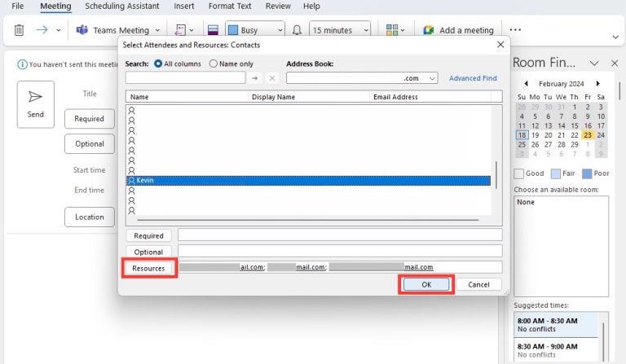Image resolution: width=626 pixels, height=364 pixels.
Task: Switch to the Scheduling Assistant tab
Action: 122,7
